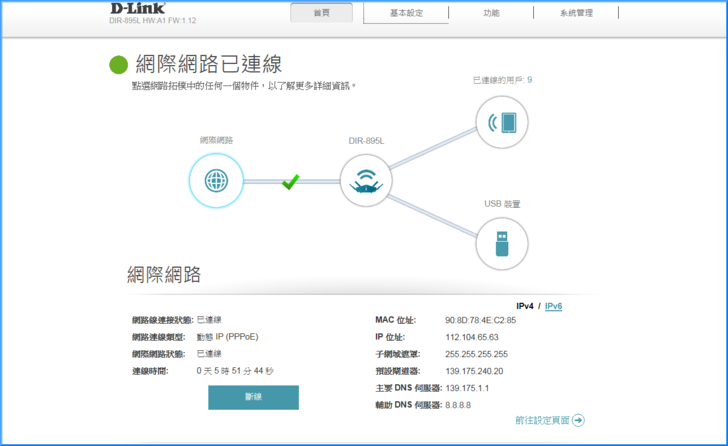Screen dimensions: 728x446
Task: Click the USB 裝置 label
Action: click(x=502, y=204)
